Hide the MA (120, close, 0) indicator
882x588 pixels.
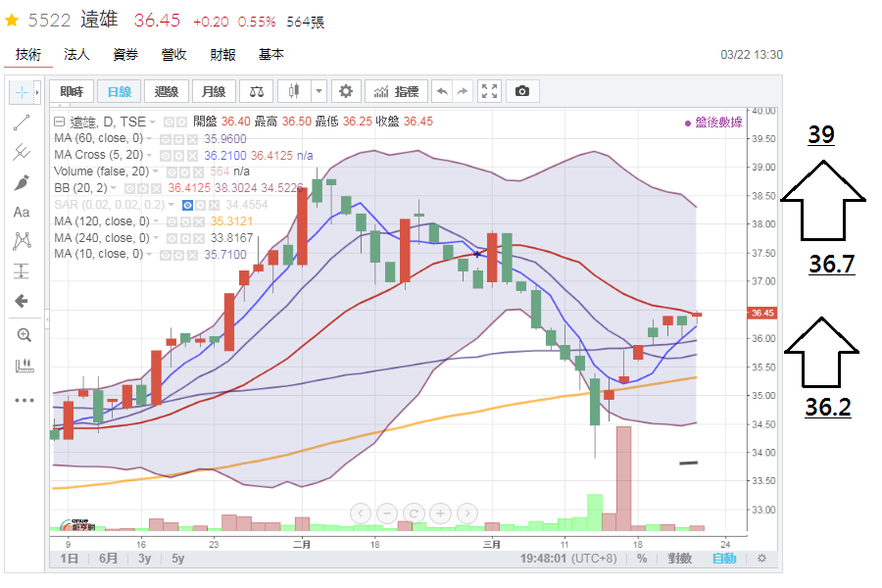172,222
